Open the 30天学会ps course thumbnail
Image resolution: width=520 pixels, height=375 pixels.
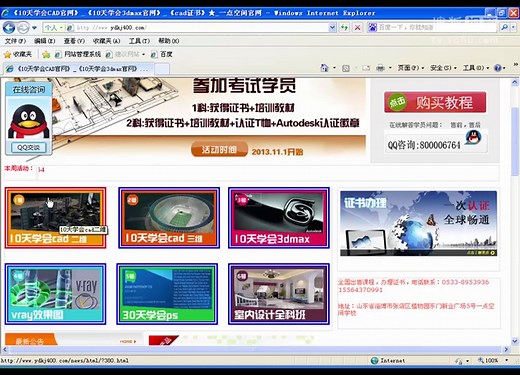tap(167, 294)
